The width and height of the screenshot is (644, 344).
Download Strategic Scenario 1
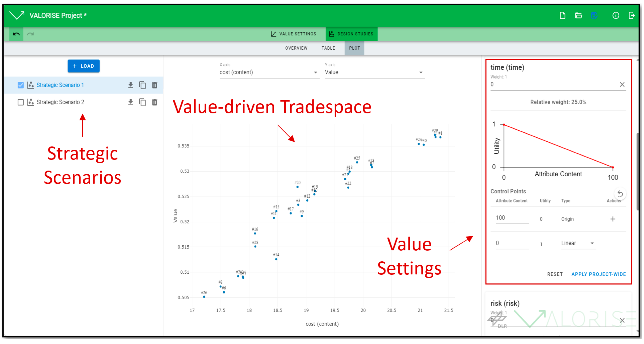[130, 85]
